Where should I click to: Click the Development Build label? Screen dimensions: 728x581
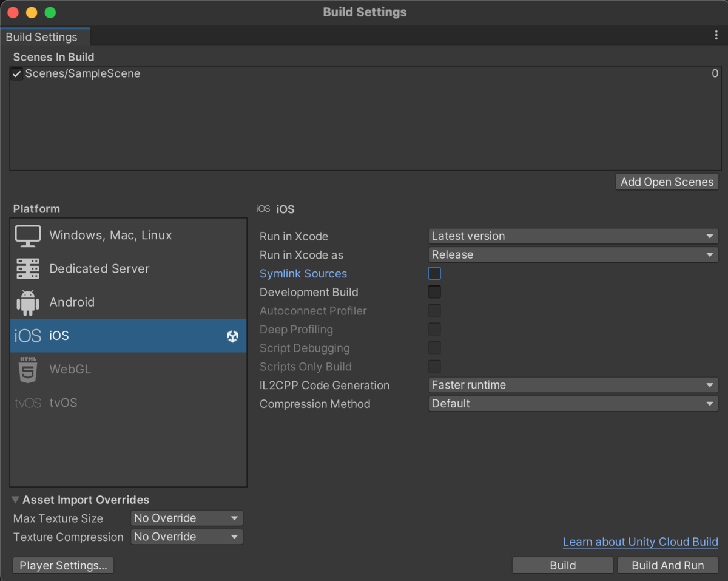(x=309, y=293)
